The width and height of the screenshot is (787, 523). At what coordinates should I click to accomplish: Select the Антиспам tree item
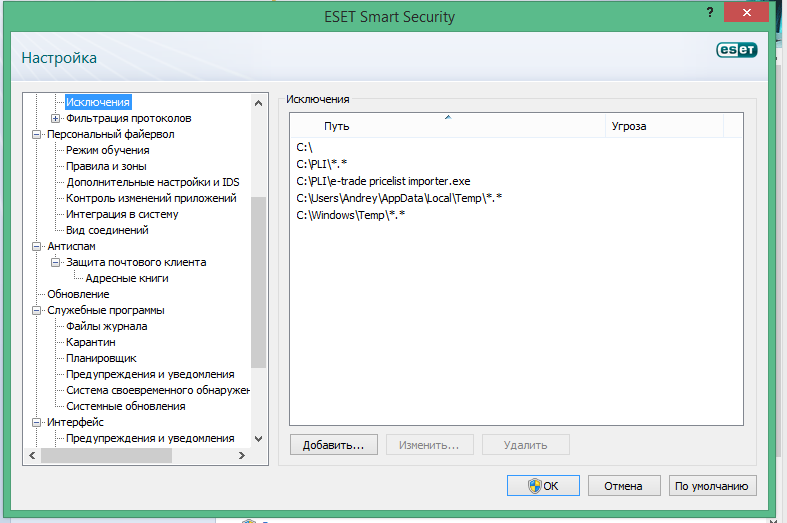coord(71,246)
